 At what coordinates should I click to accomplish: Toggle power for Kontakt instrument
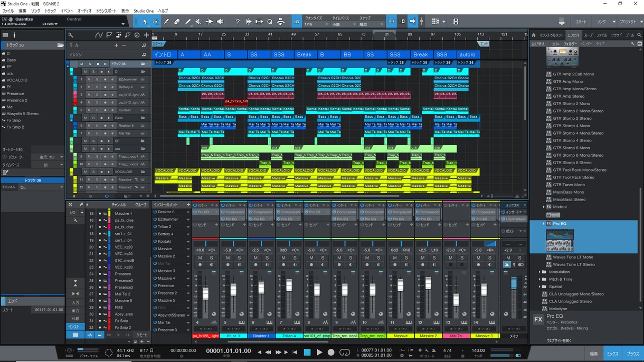(x=155, y=241)
